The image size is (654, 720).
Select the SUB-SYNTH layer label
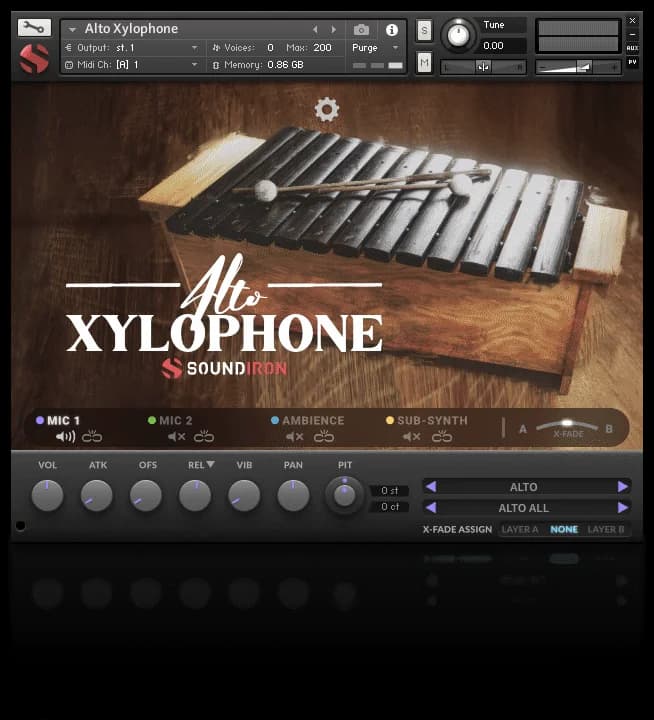[x=427, y=420]
